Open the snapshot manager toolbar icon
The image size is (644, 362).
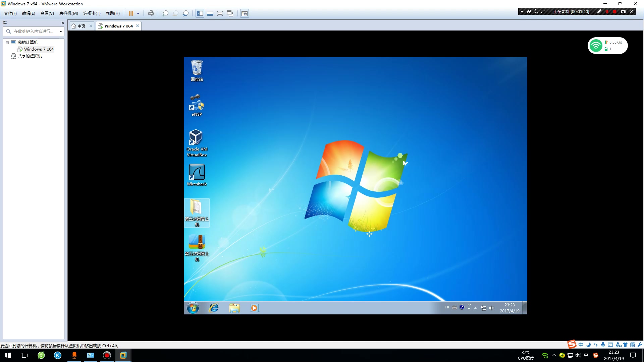pyautogui.click(x=185, y=13)
